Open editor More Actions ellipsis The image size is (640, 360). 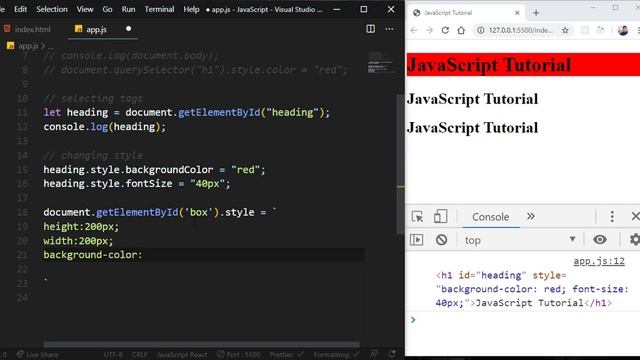pos(389,29)
